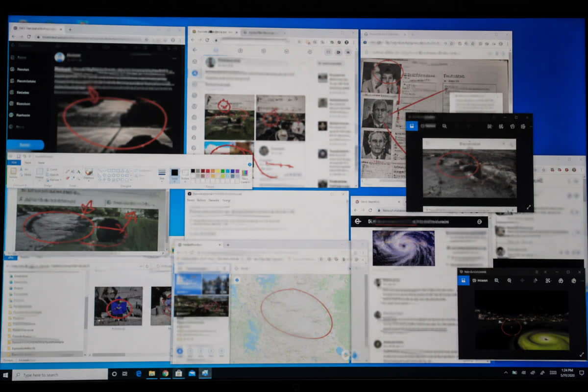The height and width of the screenshot is (392, 588).
Task: Click the fullscreen arrows in upper Photos window
Action: click(529, 207)
